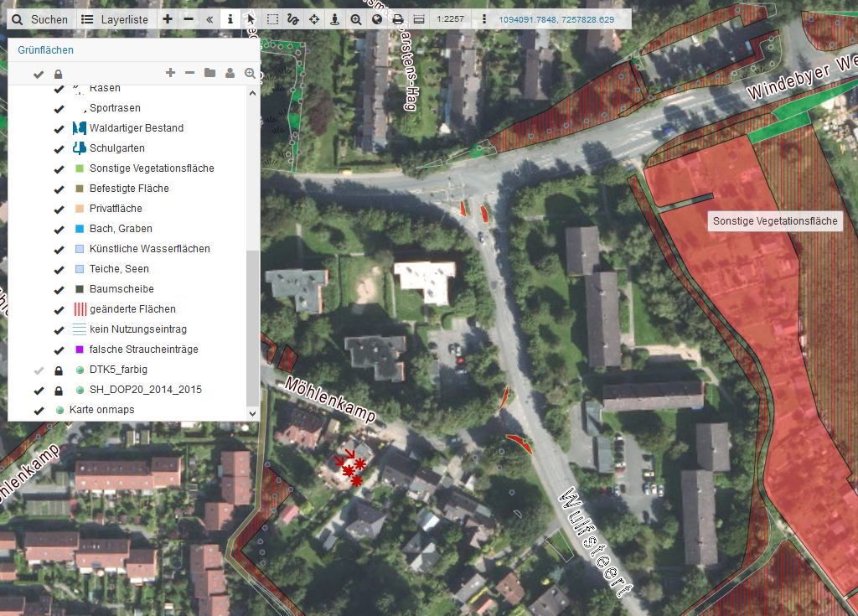
Task: Click the folder icon in layer panel
Action: point(209,74)
